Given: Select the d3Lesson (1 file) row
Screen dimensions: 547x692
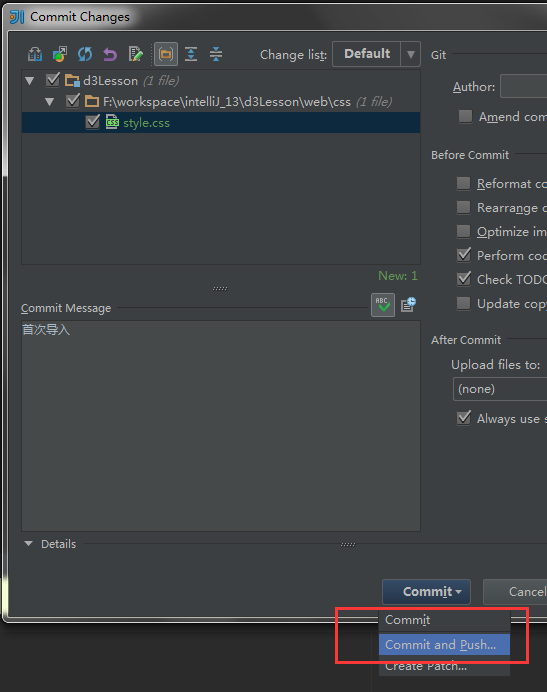Looking at the screenshot, I should click(x=221, y=80).
